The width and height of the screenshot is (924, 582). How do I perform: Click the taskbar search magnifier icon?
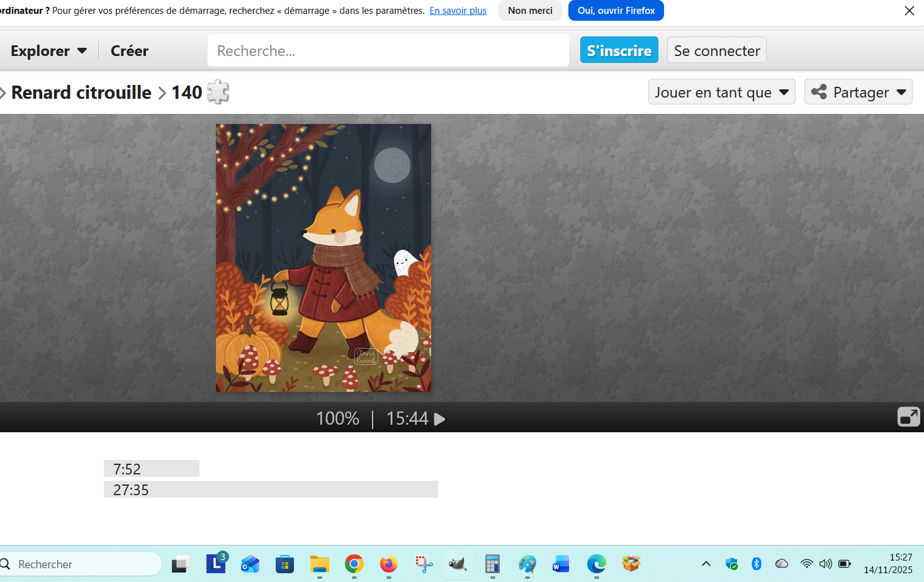pyautogui.click(x=5, y=564)
